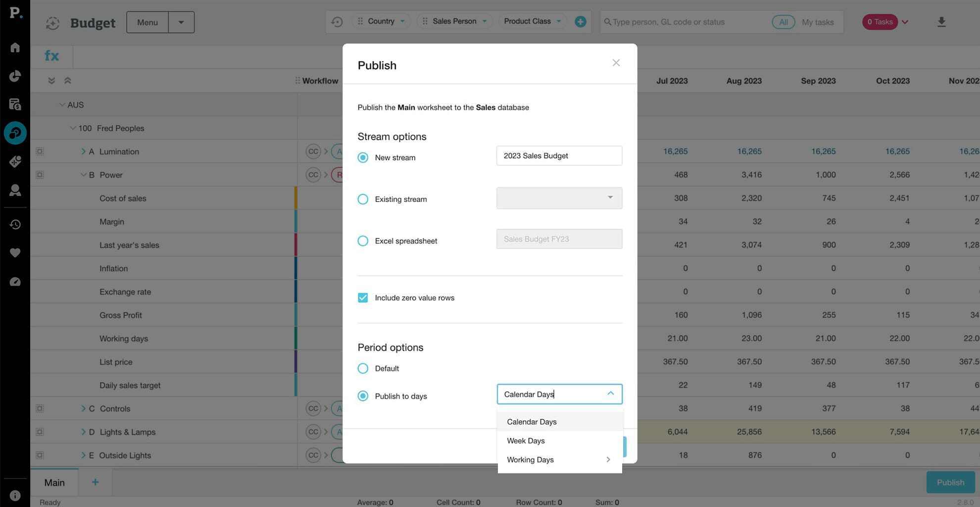980x507 pixels.
Task: Click the heart favorites icon
Action: [15, 253]
